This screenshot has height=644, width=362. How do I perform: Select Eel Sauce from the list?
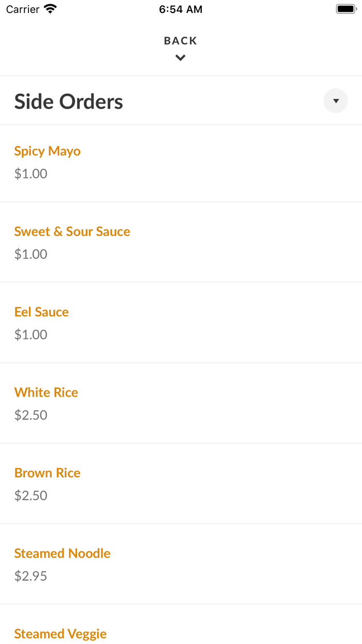(41, 312)
